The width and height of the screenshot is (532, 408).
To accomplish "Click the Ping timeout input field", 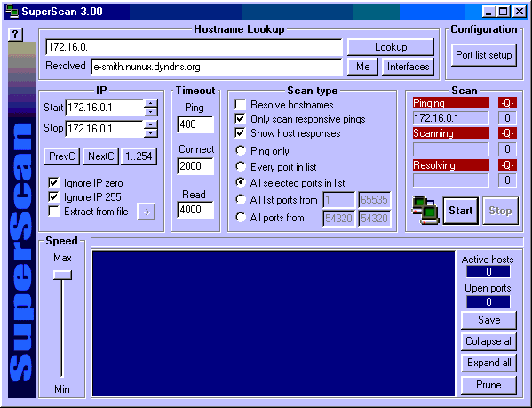I will [x=195, y=124].
